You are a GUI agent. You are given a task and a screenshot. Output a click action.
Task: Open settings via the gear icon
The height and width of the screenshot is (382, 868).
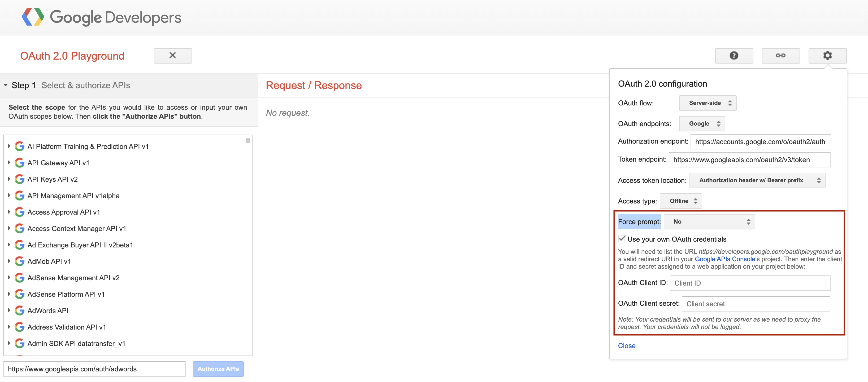point(827,56)
